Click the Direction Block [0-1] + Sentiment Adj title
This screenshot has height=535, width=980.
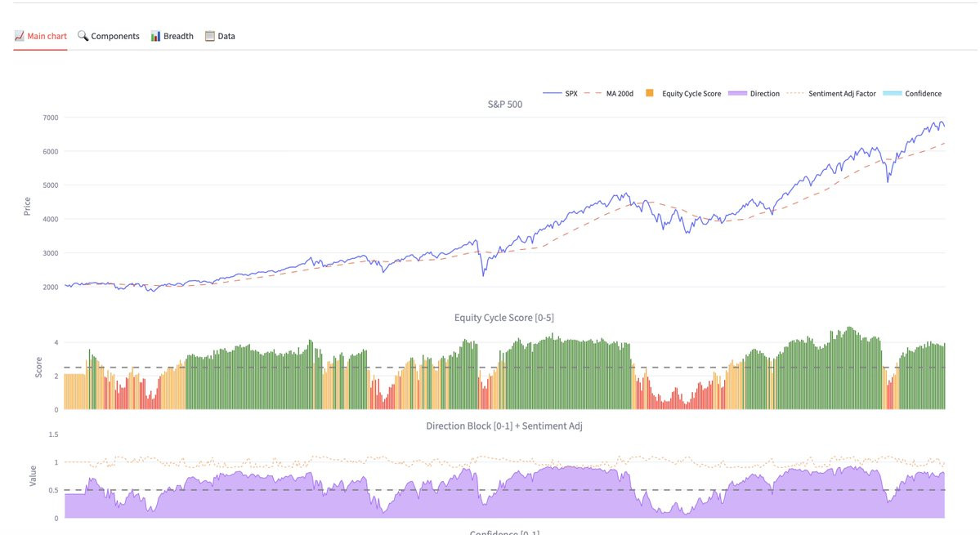503,426
